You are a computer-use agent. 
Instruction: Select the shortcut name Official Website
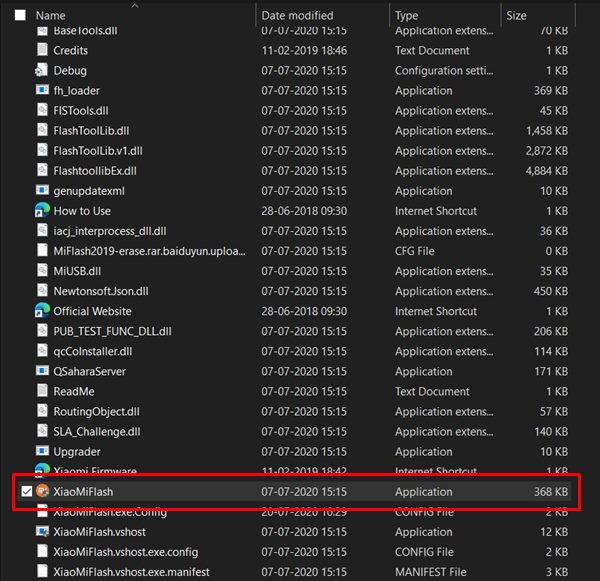point(92,311)
